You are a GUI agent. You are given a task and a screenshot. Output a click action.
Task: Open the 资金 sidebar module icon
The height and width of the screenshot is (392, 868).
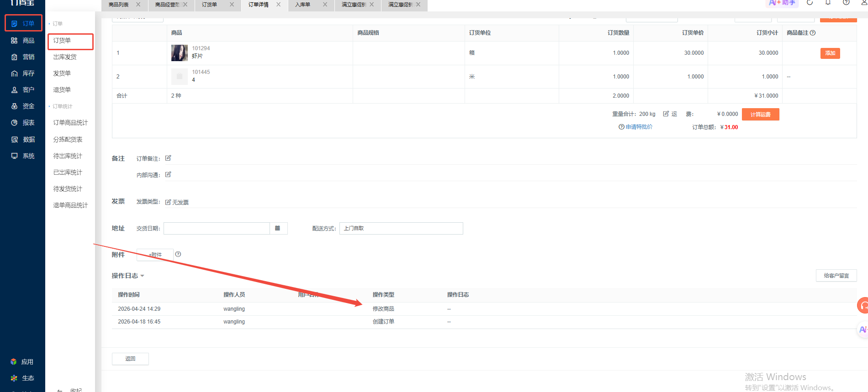point(14,106)
